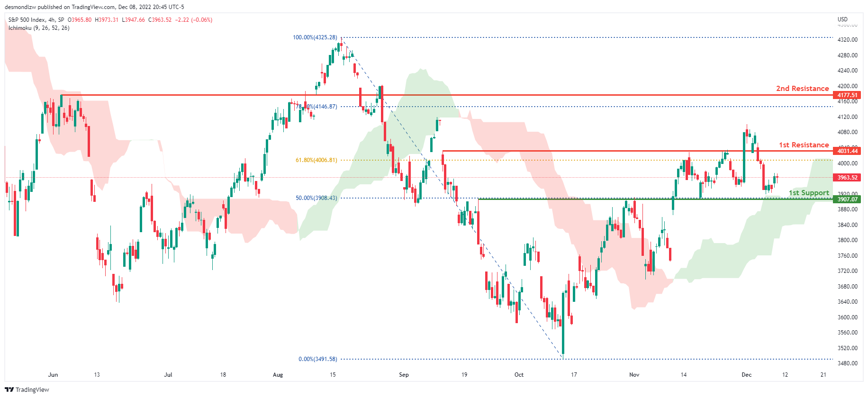
Task: Click the USD currency label
Action: click(842, 19)
